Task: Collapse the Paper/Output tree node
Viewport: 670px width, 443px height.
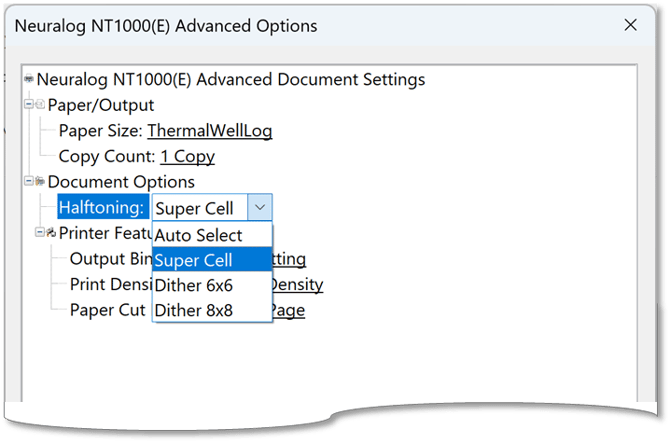Action: pos(29,105)
